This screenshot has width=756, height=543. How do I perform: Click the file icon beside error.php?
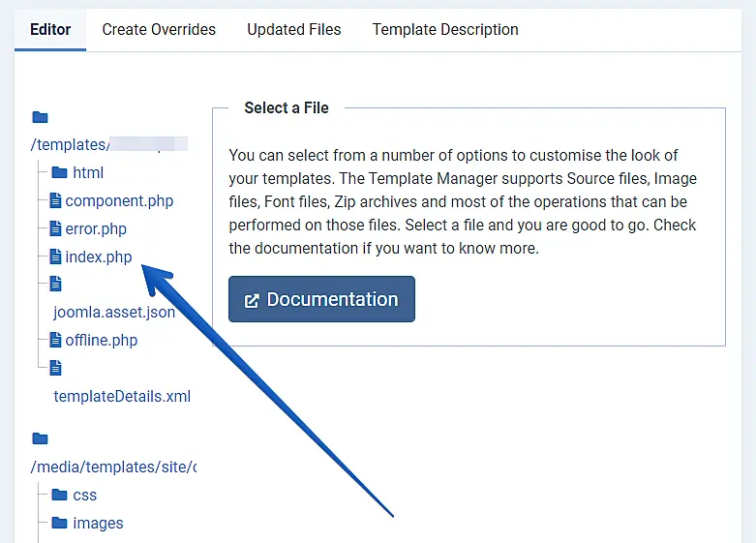(x=56, y=229)
